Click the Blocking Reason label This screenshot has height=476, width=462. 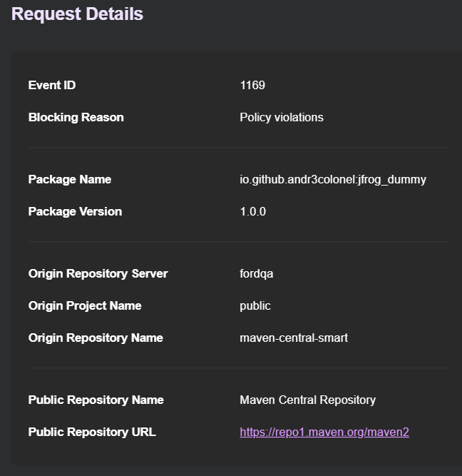coord(76,118)
